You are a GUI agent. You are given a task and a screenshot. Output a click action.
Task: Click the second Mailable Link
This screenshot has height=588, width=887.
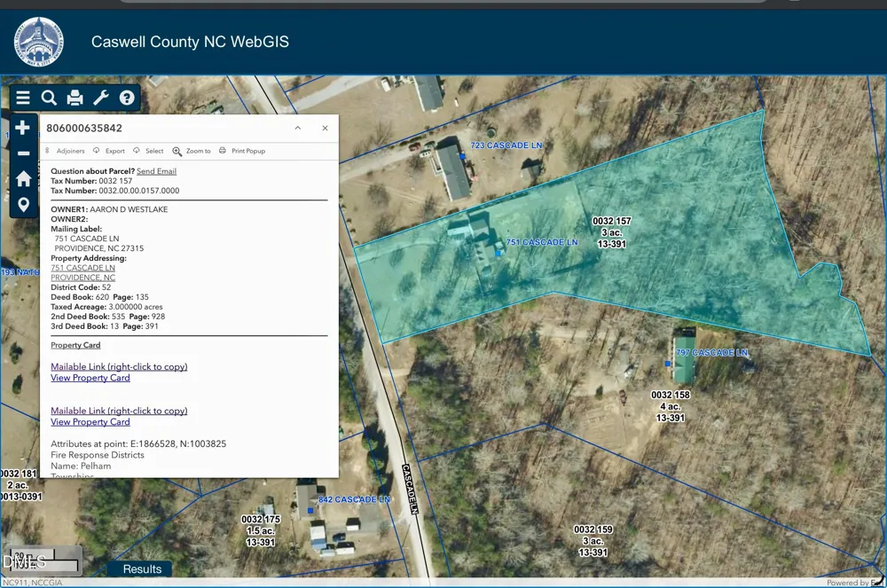click(x=119, y=411)
